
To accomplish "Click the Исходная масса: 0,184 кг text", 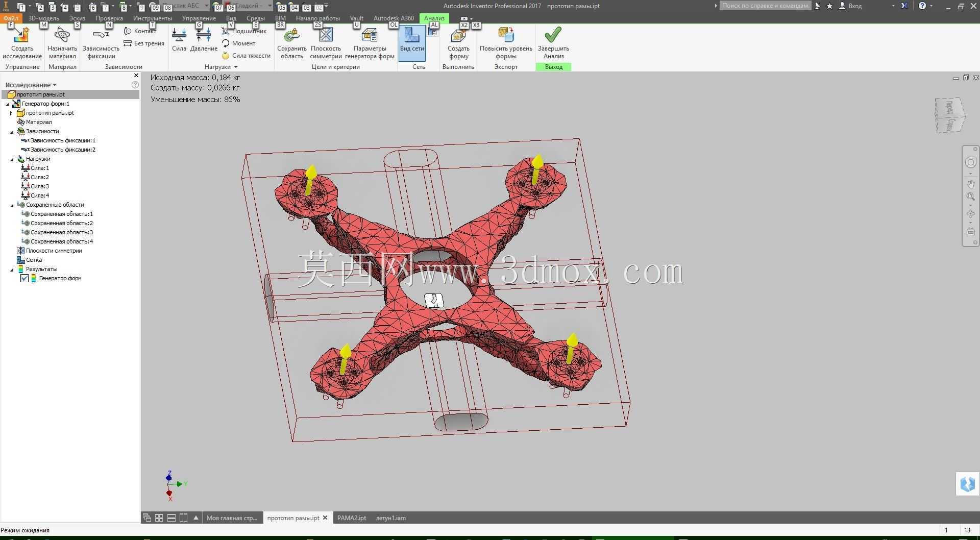I will click(x=195, y=78).
